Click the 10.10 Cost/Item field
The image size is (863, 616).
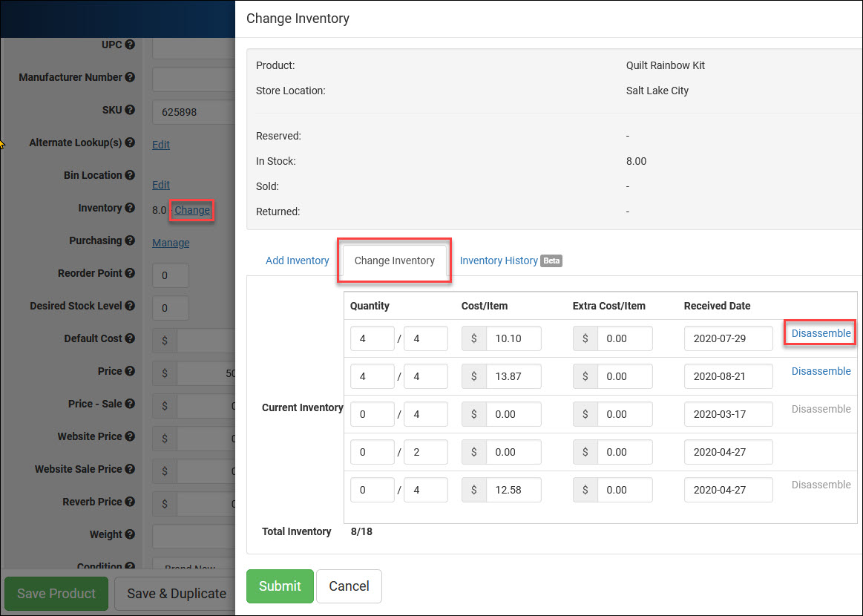(x=513, y=338)
